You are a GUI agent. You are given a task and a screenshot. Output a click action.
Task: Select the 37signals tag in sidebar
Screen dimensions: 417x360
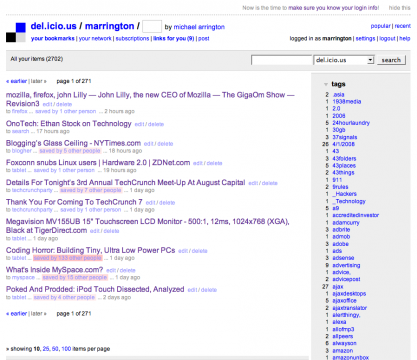pyautogui.click(x=345, y=137)
